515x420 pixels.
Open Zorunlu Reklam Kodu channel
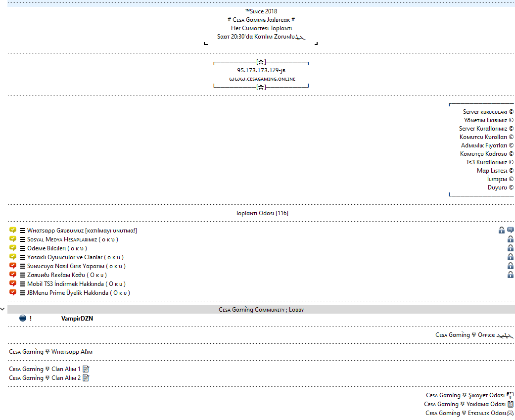(67, 275)
